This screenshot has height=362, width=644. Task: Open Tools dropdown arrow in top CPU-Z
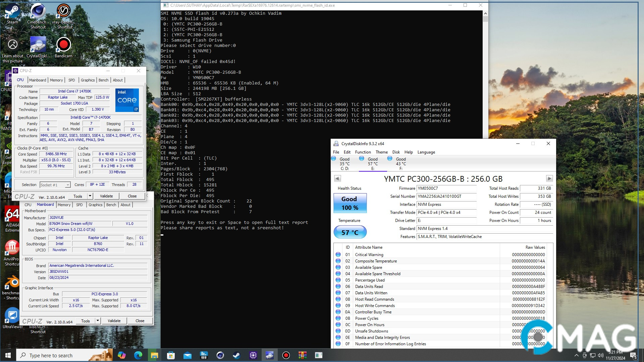pos(90,196)
